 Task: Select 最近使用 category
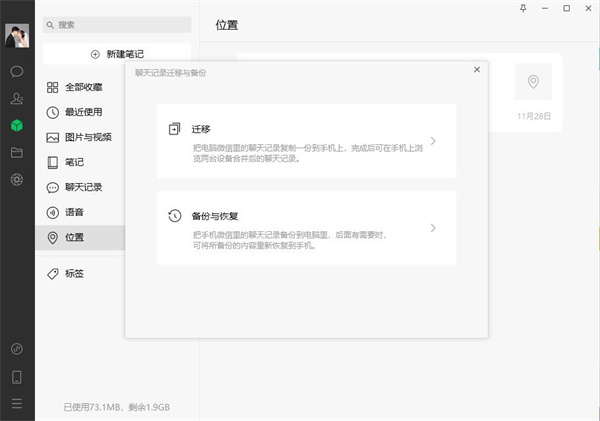coord(80,112)
